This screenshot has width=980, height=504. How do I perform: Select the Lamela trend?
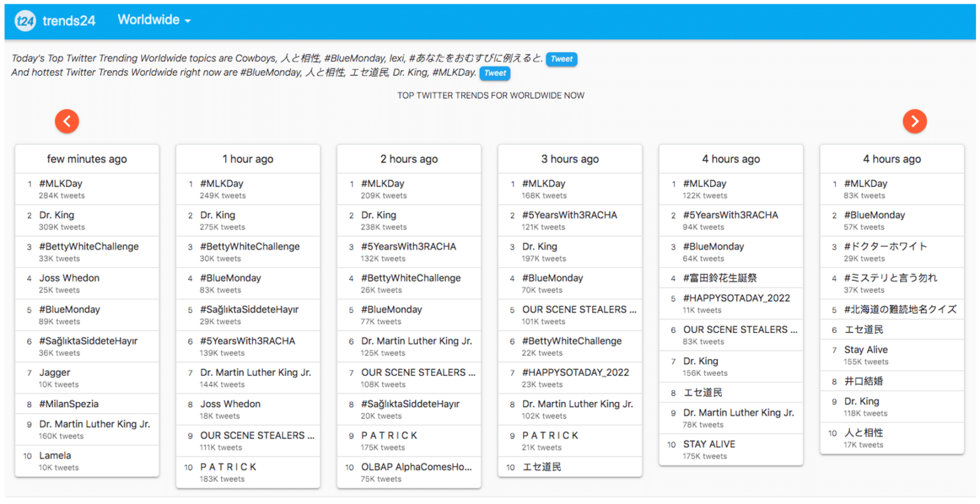pos(55,455)
